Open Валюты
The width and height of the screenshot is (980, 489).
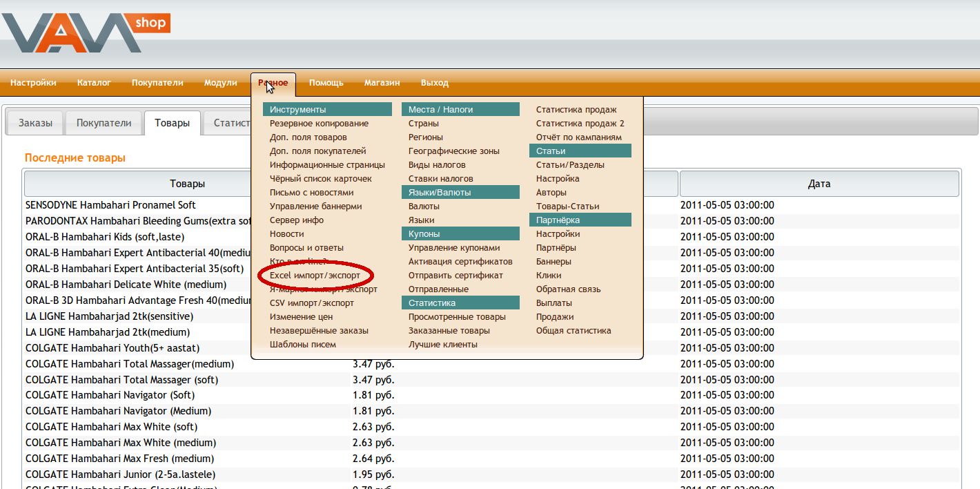(x=424, y=207)
